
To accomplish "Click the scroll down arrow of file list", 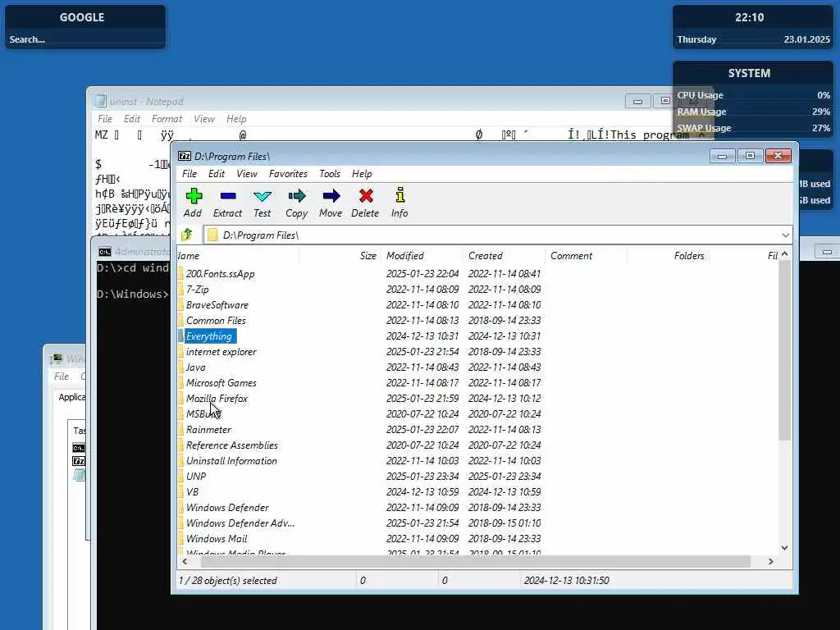I will pos(784,547).
